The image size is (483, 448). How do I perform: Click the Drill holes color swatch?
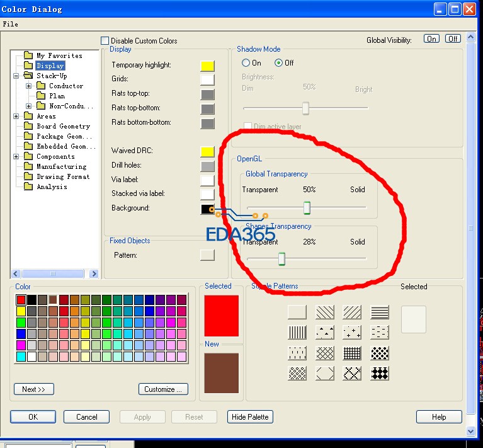coord(207,166)
